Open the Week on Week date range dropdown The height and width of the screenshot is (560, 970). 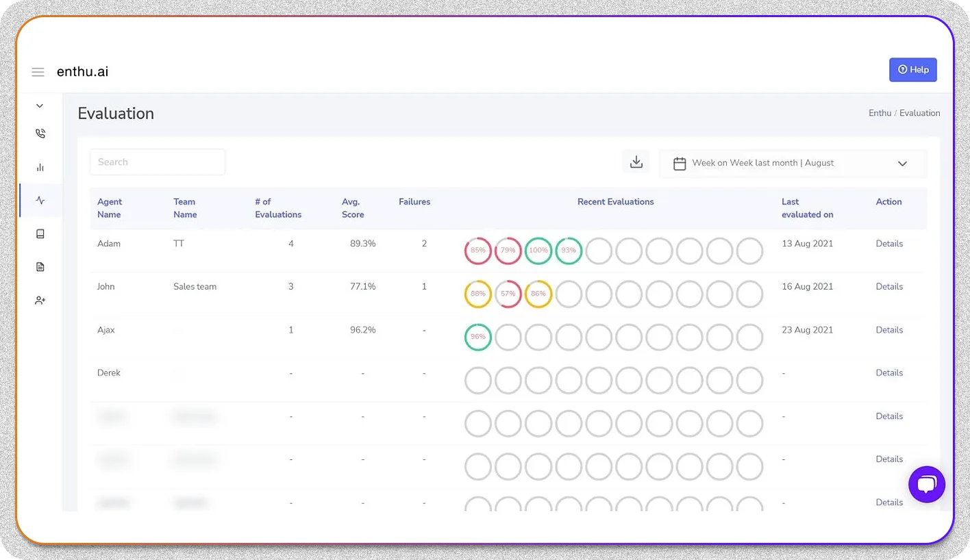[793, 164]
